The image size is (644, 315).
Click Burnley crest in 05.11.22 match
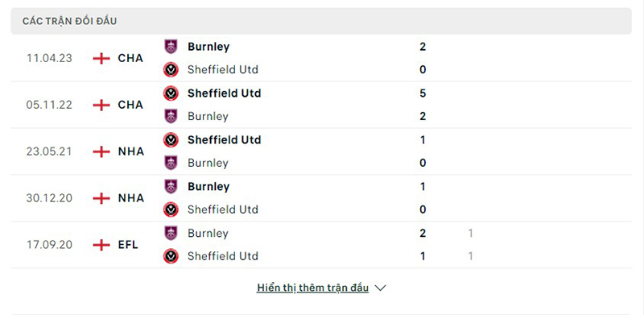[x=171, y=116]
